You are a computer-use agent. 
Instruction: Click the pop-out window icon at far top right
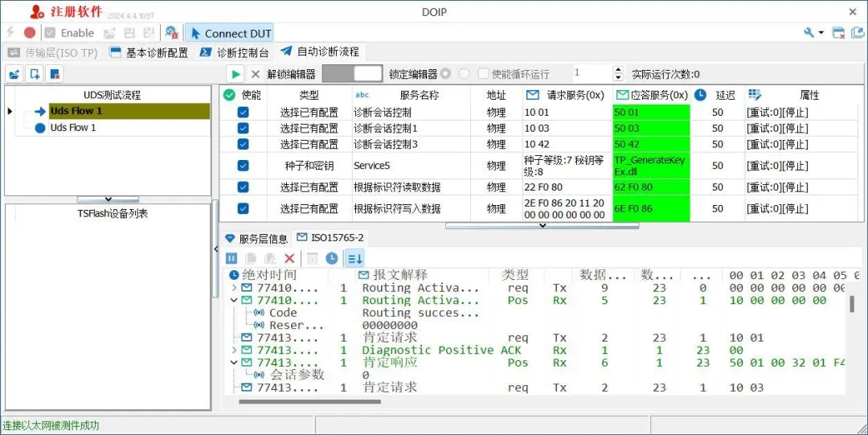858,33
